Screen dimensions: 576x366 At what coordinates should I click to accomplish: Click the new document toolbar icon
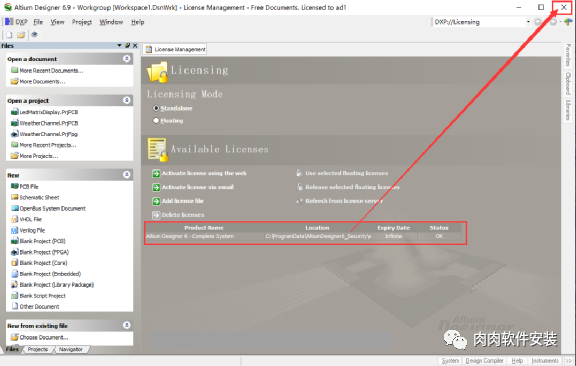tap(9, 35)
